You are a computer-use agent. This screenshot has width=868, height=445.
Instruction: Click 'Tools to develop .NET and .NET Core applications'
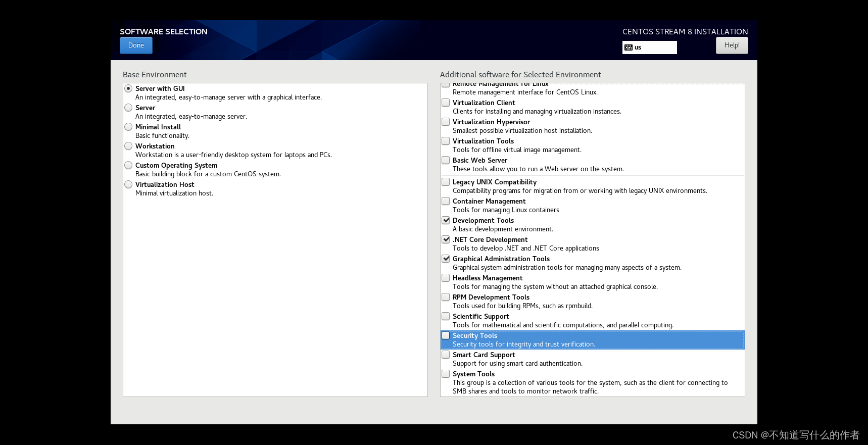526,249
